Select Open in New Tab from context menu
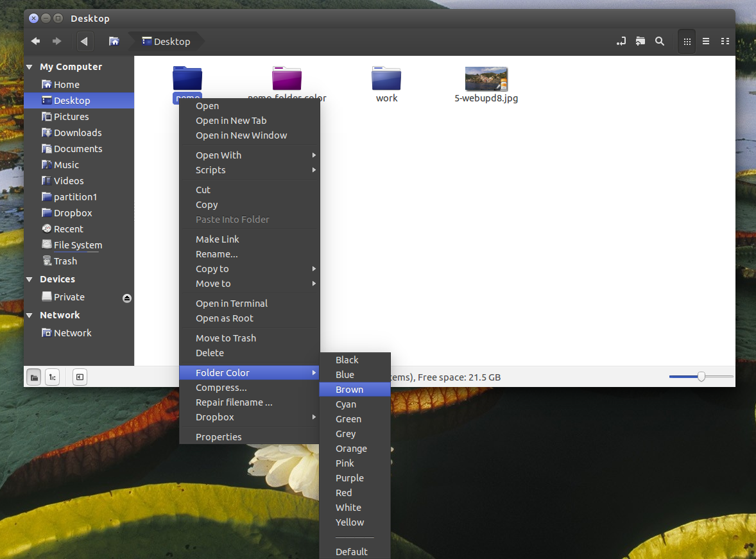The image size is (756, 559). coord(231,120)
